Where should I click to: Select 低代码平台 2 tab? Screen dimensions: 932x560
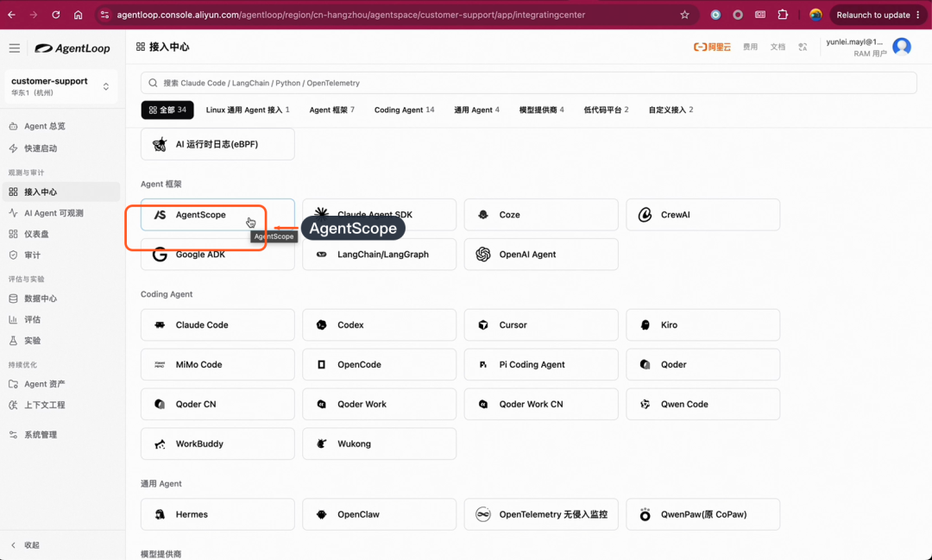click(606, 110)
